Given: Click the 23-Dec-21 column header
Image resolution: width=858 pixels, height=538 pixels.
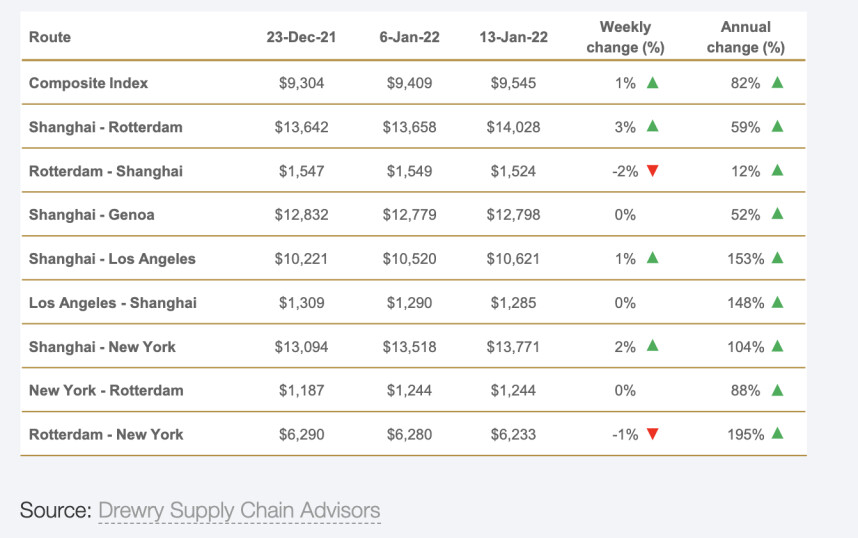Looking at the screenshot, I should [x=301, y=37].
